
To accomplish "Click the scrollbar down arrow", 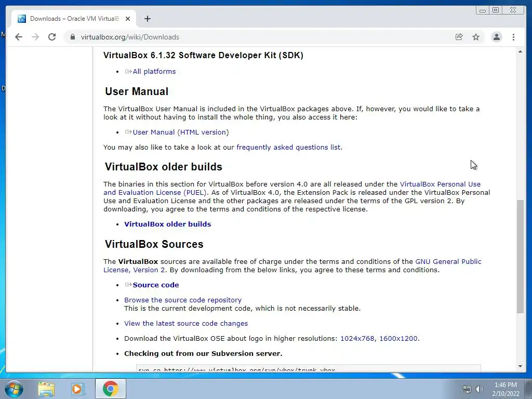I will [520, 366].
